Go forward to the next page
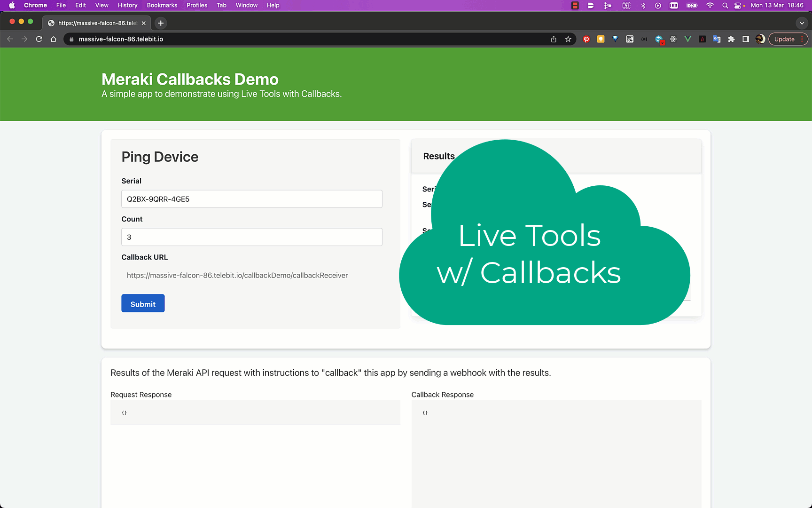The width and height of the screenshot is (812, 508). (x=24, y=39)
